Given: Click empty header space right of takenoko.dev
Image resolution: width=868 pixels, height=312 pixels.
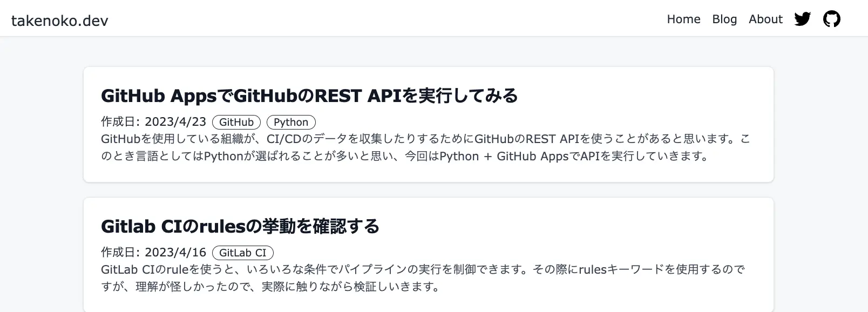Looking at the screenshot, I should click(x=378, y=19).
